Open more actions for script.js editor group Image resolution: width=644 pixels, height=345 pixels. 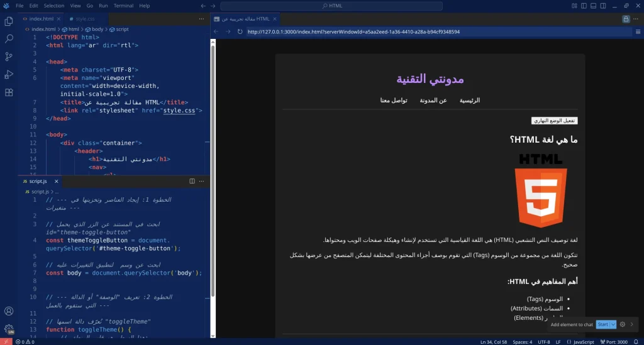[x=201, y=181]
